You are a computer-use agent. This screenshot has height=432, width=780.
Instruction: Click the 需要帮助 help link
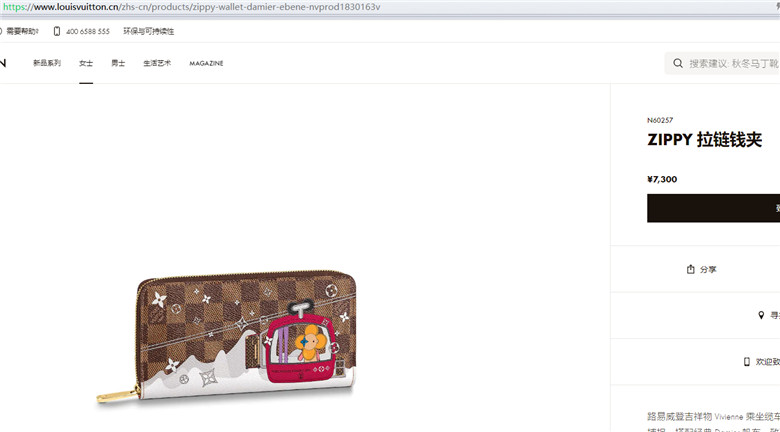click(x=22, y=31)
